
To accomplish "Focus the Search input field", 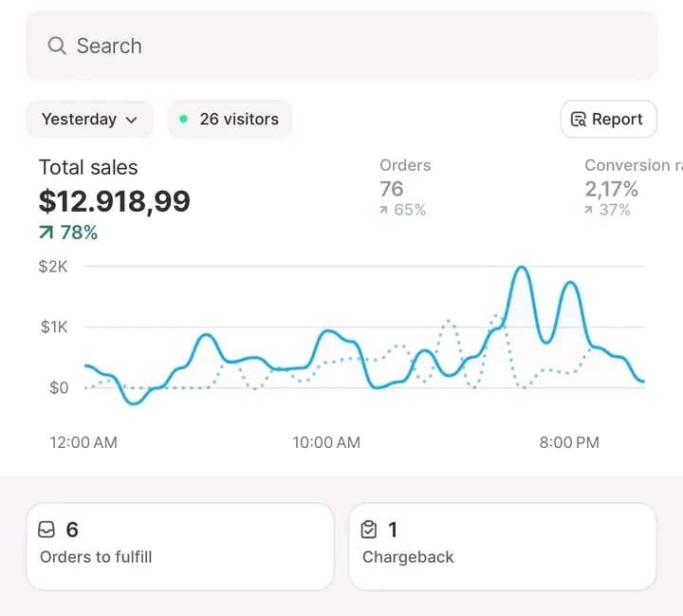I will pos(341,46).
